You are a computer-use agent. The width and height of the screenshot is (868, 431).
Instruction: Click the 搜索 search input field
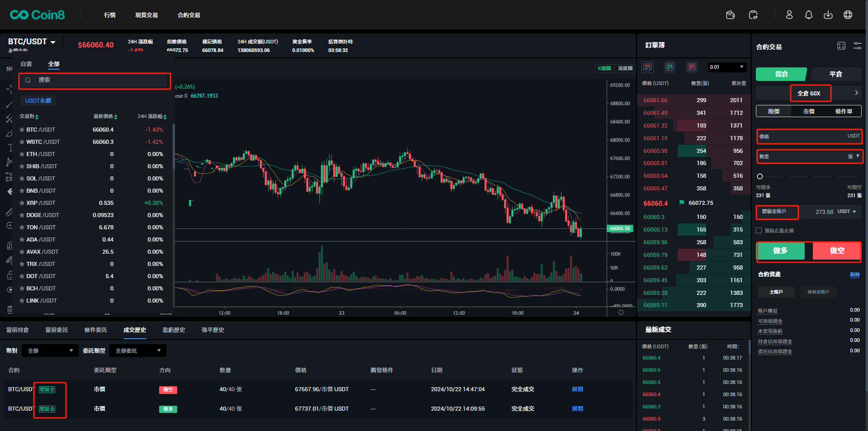pyautogui.click(x=95, y=81)
